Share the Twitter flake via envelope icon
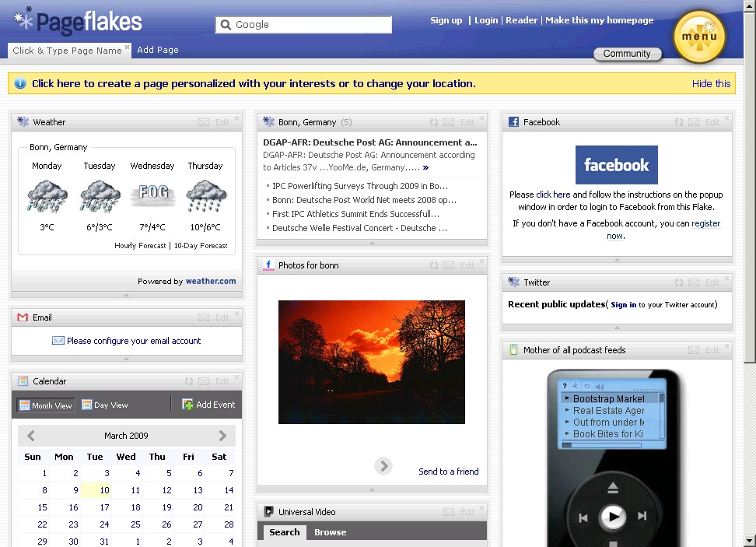Screen dimensions: 756x547 694,282
